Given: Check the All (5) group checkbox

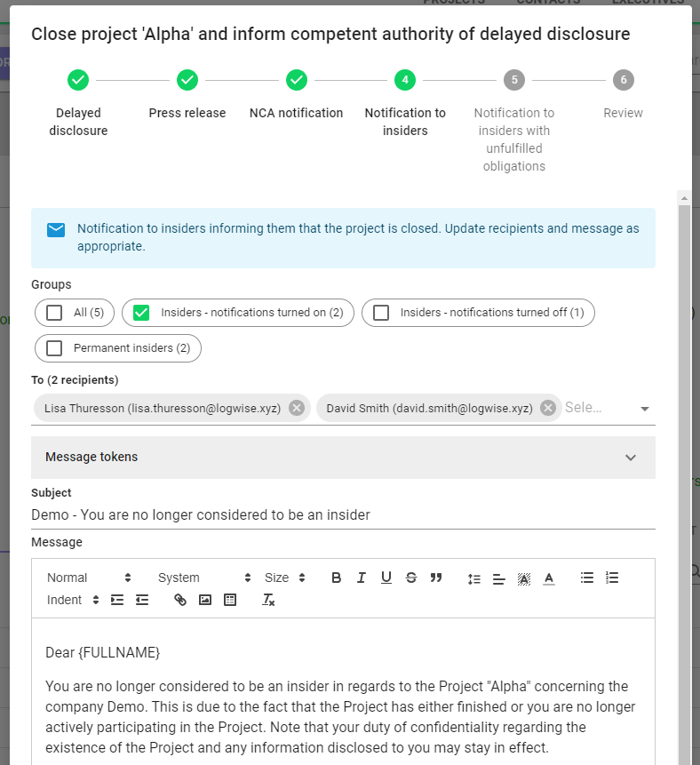Looking at the screenshot, I should click(x=54, y=312).
